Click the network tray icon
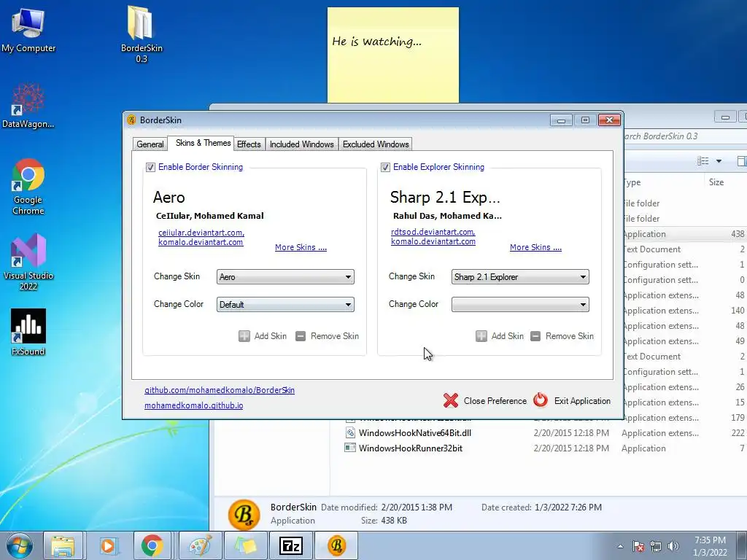Viewport: 747px width, 560px height. [656, 546]
